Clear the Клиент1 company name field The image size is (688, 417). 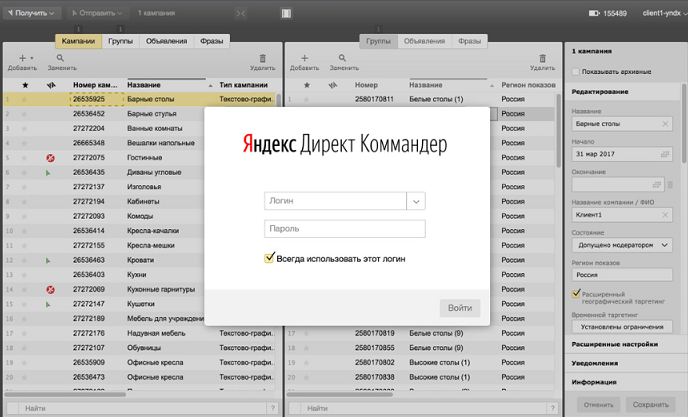click(665, 215)
